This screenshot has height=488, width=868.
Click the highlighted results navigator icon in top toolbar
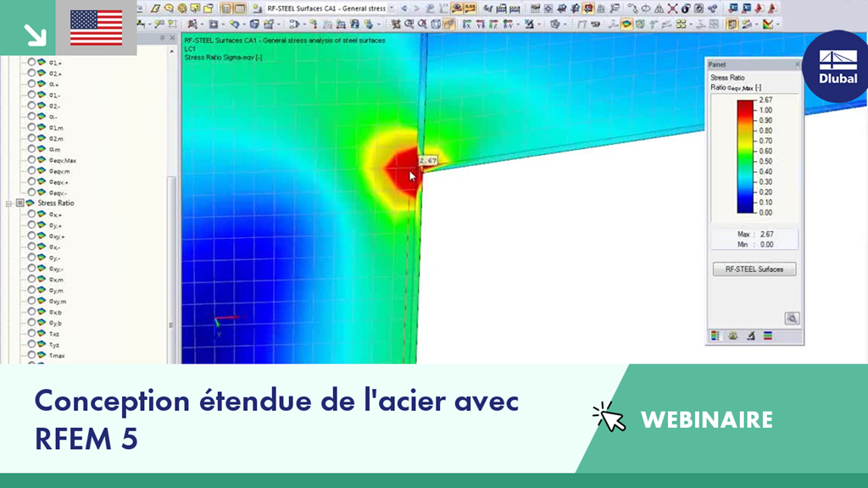click(588, 8)
